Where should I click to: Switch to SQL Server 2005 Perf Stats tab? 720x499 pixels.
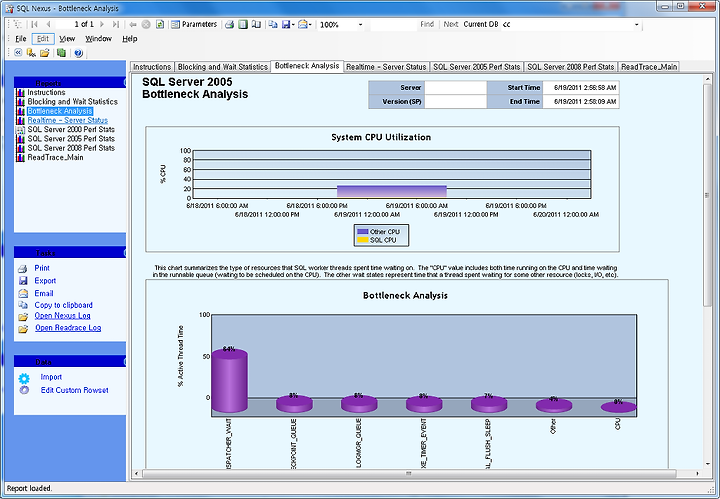[x=477, y=67]
